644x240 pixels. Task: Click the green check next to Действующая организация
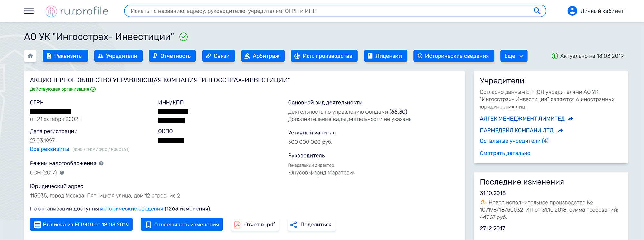93,89
